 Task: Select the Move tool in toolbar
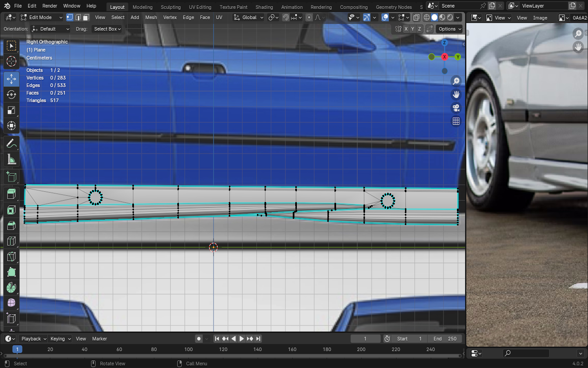point(11,79)
